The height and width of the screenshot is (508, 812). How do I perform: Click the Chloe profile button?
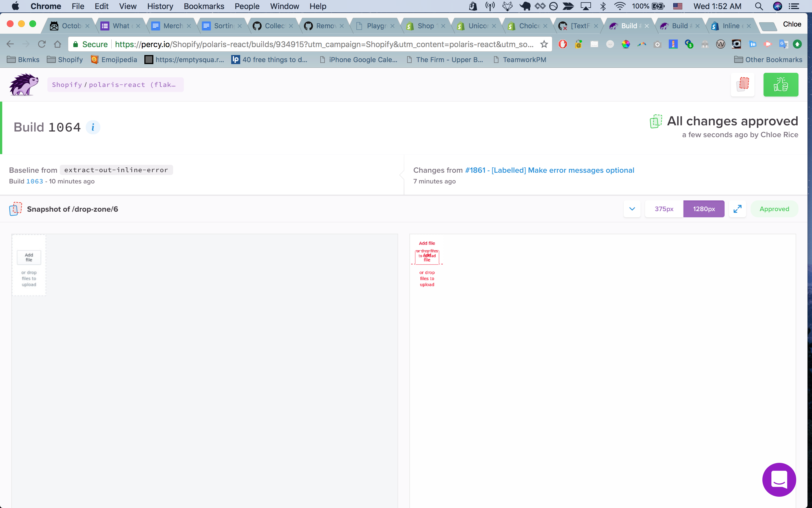pos(792,24)
